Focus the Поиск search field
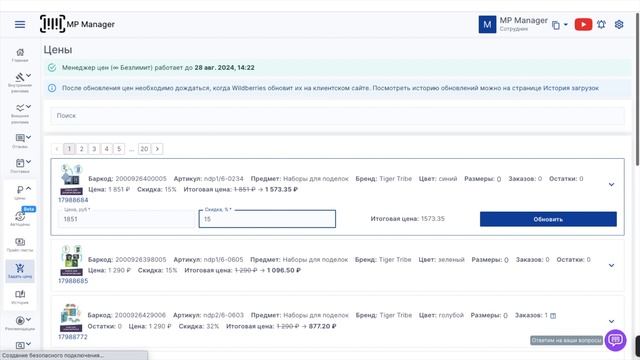 pyautogui.click(x=338, y=116)
